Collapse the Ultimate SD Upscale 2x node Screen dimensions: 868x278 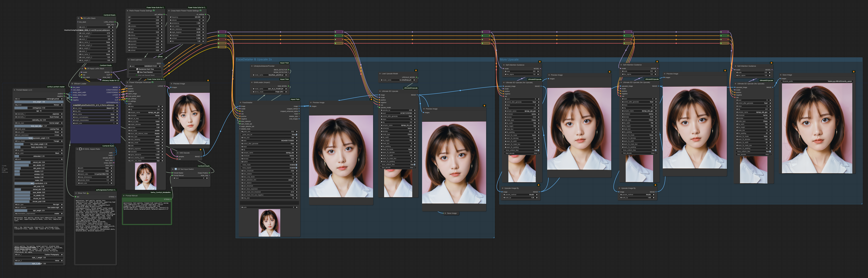tap(380, 91)
